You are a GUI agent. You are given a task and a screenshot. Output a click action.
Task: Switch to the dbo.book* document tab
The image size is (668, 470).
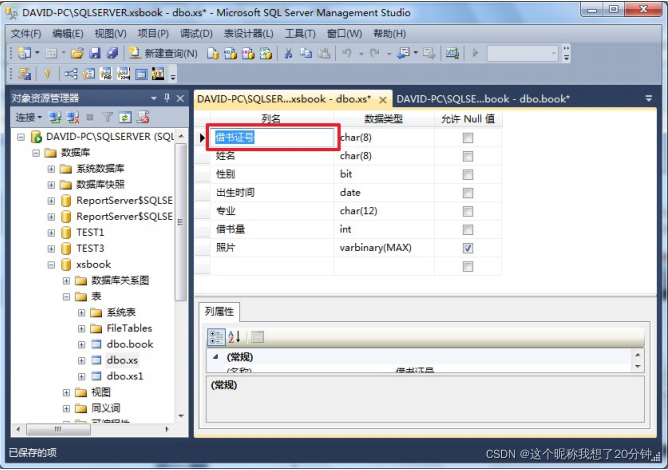click(483, 99)
